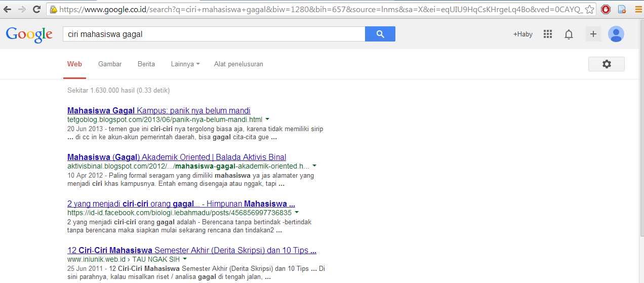644x283 pixels.
Task: Bookmark this page with the star icon
Action: (x=589, y=9)
